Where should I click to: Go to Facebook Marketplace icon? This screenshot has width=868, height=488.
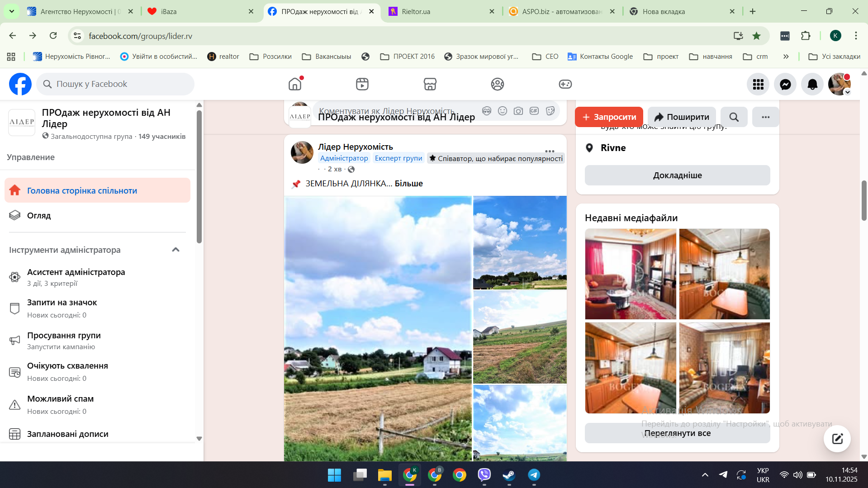tap(430, 84)
